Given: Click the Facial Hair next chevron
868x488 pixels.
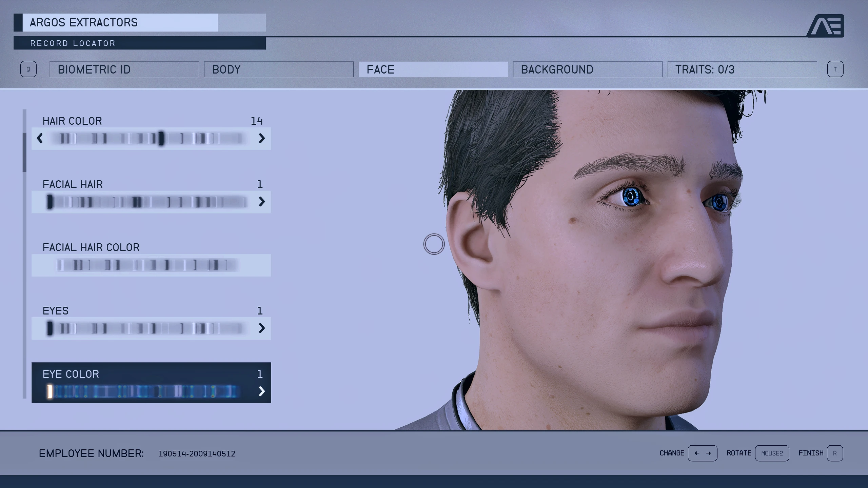Looking at the screenshot, I should [x=262, y=202].
